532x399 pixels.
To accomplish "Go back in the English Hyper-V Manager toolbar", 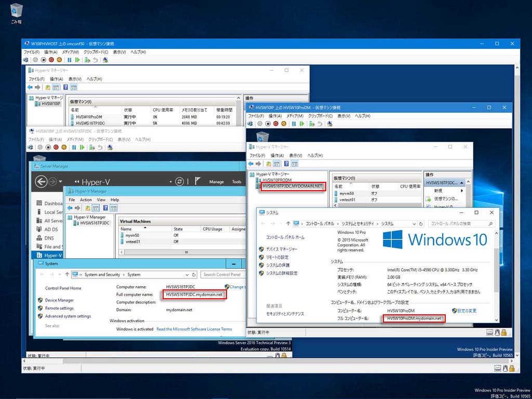I will 70,208.
